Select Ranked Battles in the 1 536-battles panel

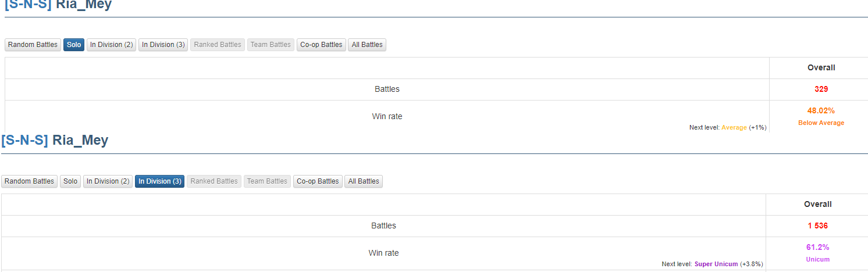pos(214,181)
